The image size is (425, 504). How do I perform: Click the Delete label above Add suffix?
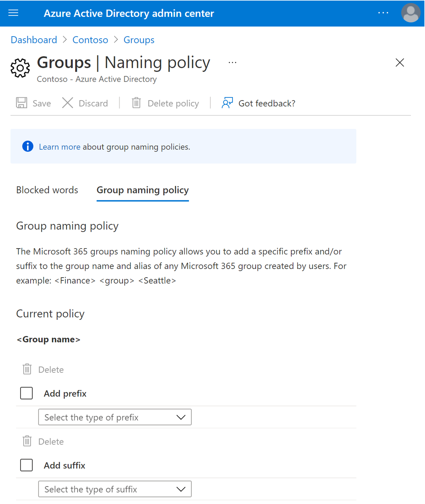tap(51, 442)
